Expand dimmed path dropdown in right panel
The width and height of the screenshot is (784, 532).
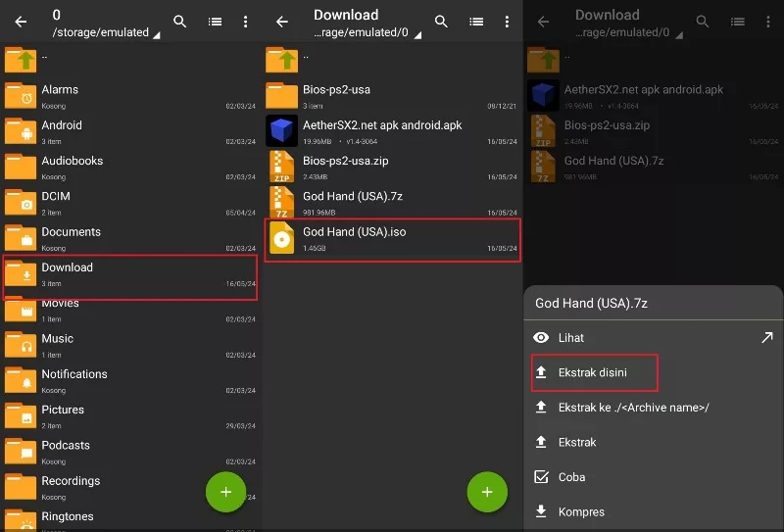tap(679, 35)
